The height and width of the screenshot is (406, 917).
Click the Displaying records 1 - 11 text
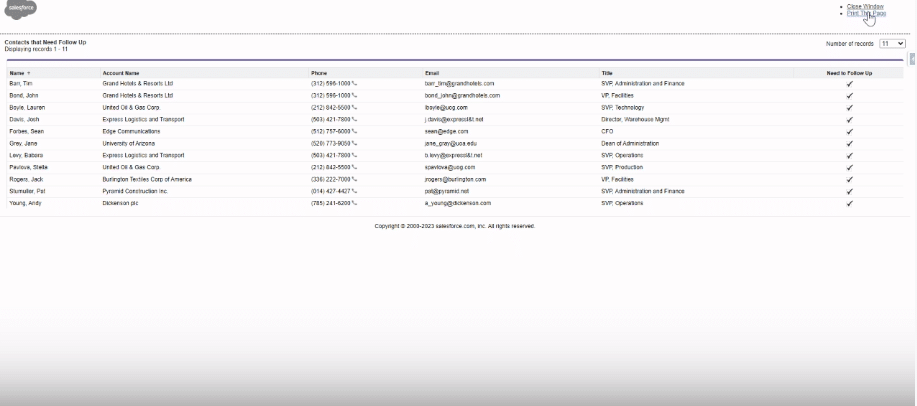tap(36, 49)
